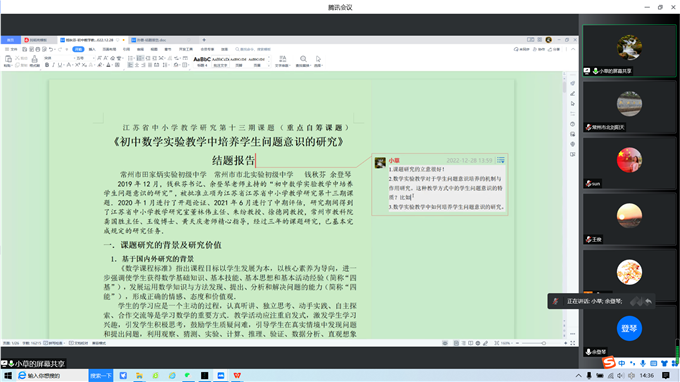
Task: Click the align left paragraph icon
Action: (130, 65)
